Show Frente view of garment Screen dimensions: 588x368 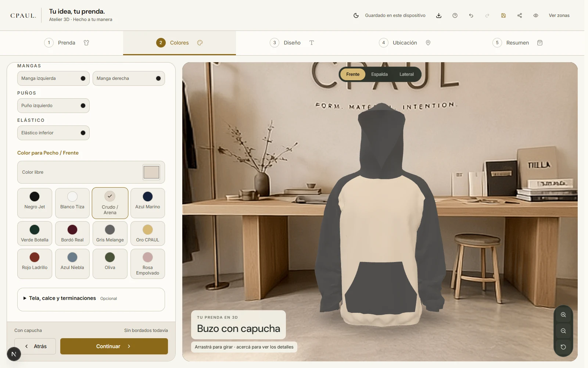click(353, 74)
